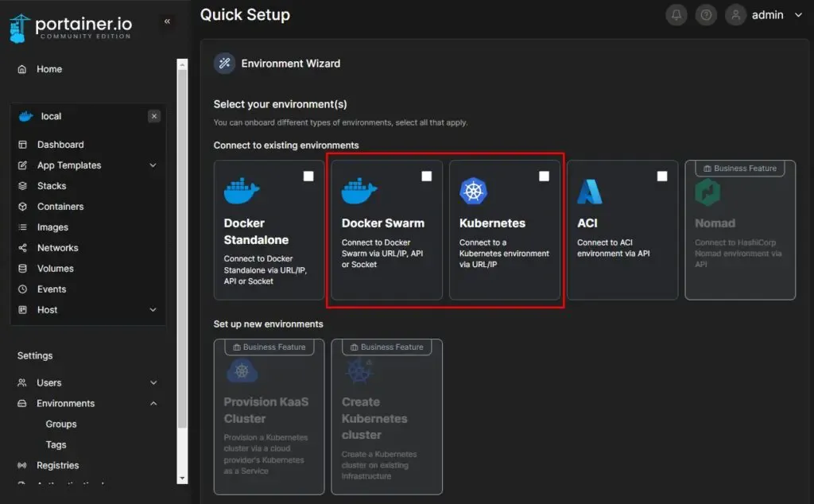Click the admin username text

pos(767,15)
